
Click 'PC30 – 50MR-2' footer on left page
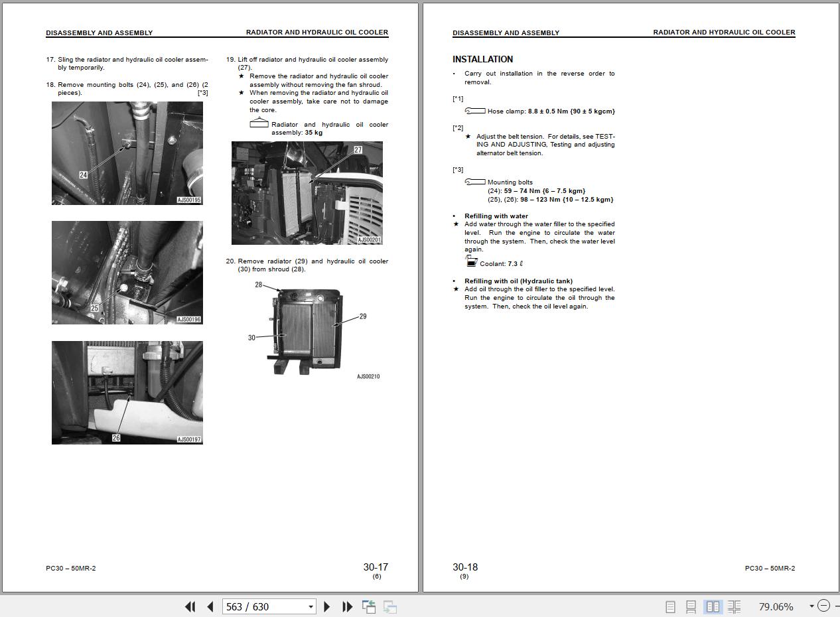click(x=71, y=568)
